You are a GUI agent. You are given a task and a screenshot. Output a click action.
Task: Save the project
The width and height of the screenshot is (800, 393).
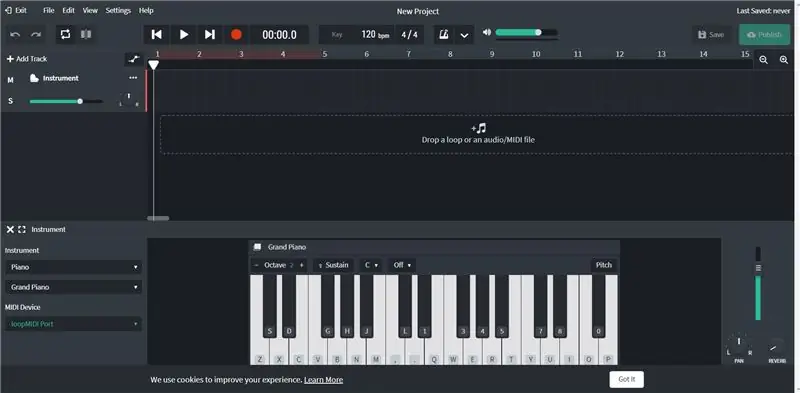(711, 35)
